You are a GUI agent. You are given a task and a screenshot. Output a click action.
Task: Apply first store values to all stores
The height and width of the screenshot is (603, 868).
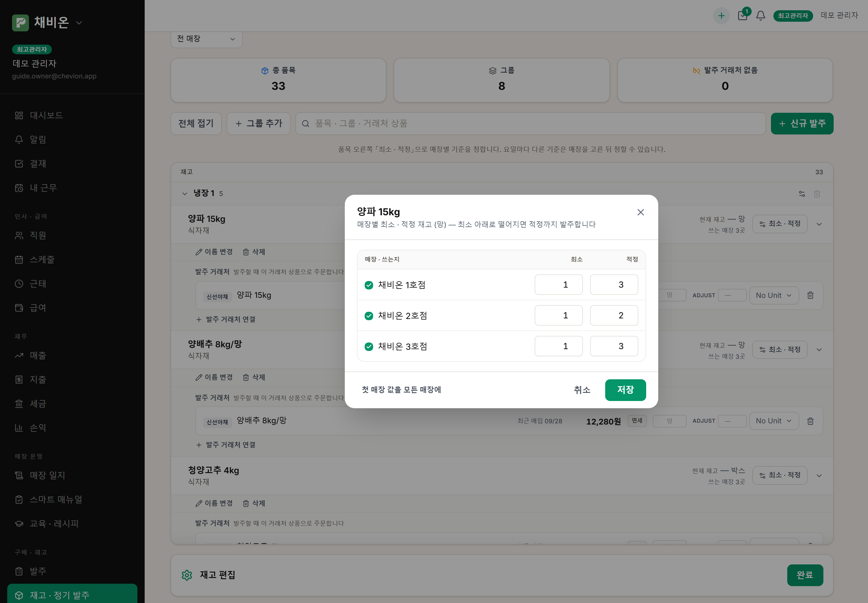tap(401, 390)
